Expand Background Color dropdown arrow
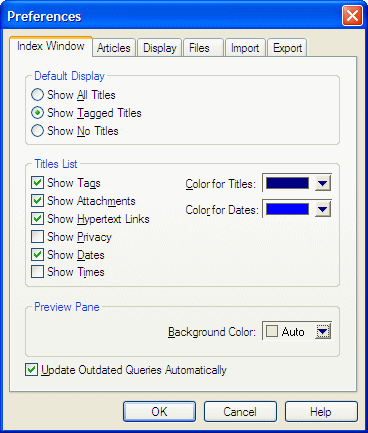 323,331
